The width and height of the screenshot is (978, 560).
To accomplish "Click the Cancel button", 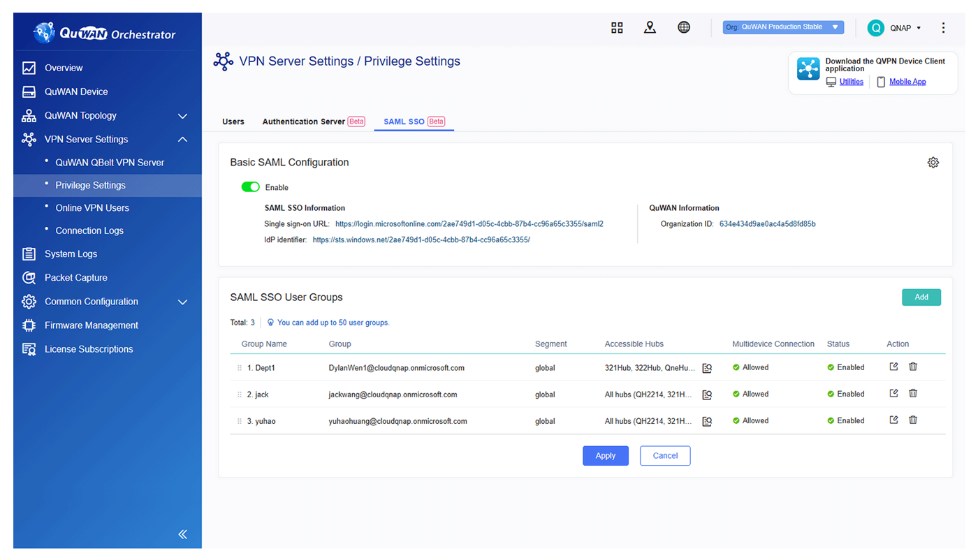I will pos(665,456).
